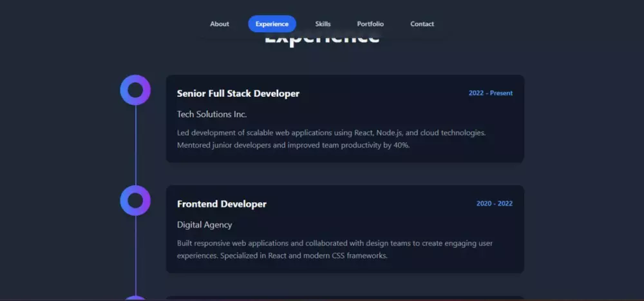The image size is (644, 301).
Task: Click the Tech Solutions Inc. company name
Action: click(212, 114)
